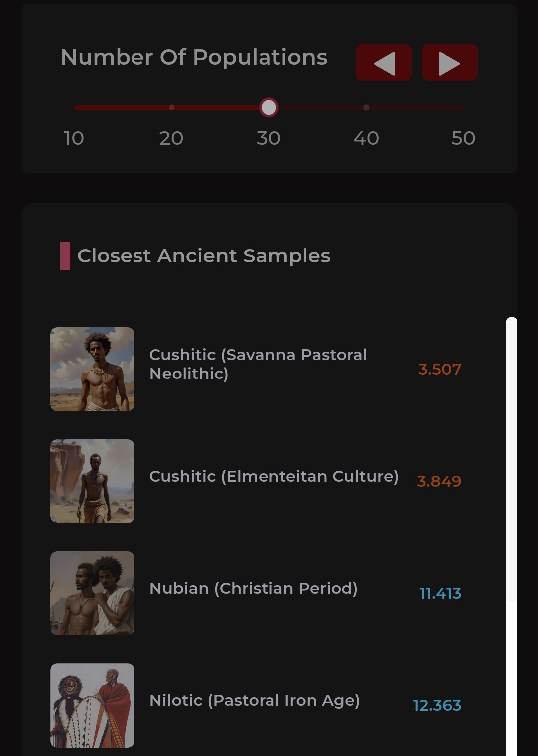Click the distance value 3.849
Viewport: 538px width, 756px height.
pos(439,481)
